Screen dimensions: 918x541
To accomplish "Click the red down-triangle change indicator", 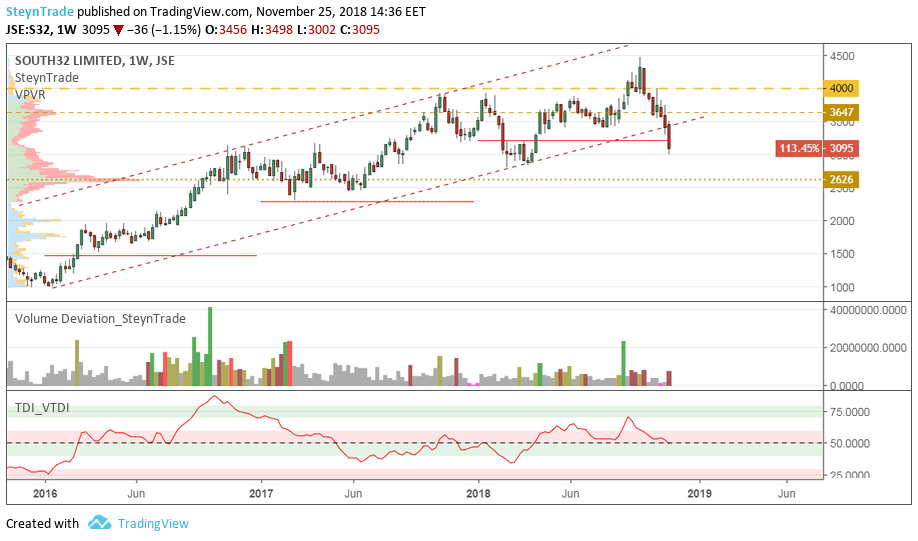I will point(118,30).
